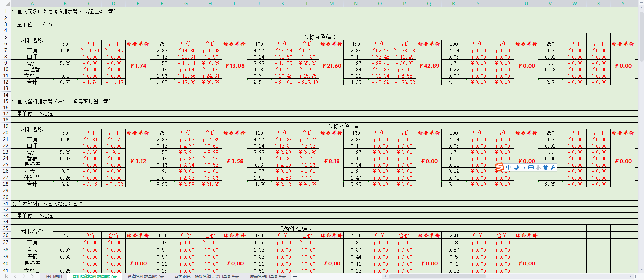
Task: Click the ￥10.50 unit price cell
Action: point(90,50)
